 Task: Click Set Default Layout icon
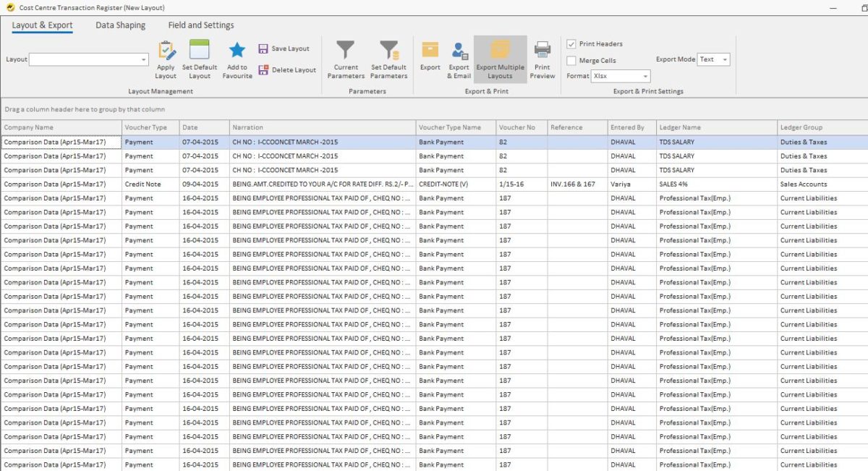[199, 51]
